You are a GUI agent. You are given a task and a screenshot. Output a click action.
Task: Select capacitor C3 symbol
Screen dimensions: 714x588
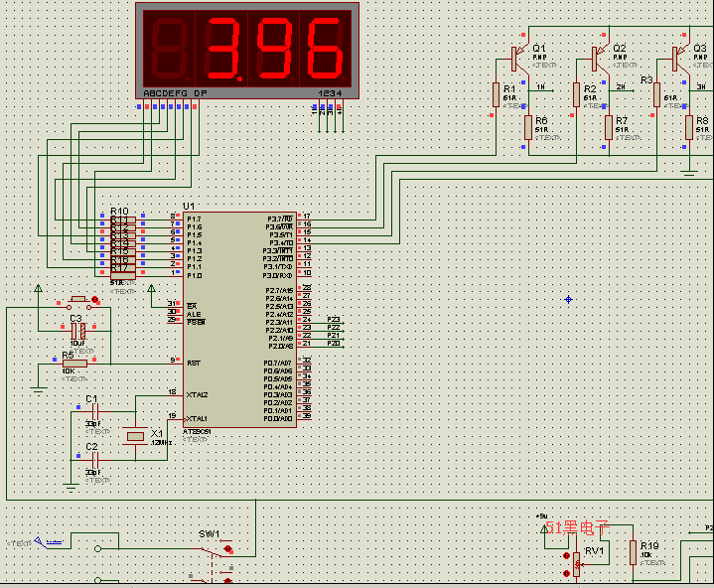coord(78,331)
